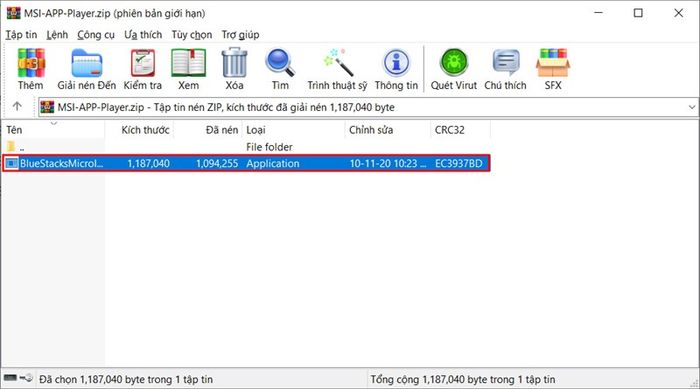Click 'Tổng cộng 1,187,040 byte' status text
The width and height of the screenshot is (700, 389).
tap(463, 379)
